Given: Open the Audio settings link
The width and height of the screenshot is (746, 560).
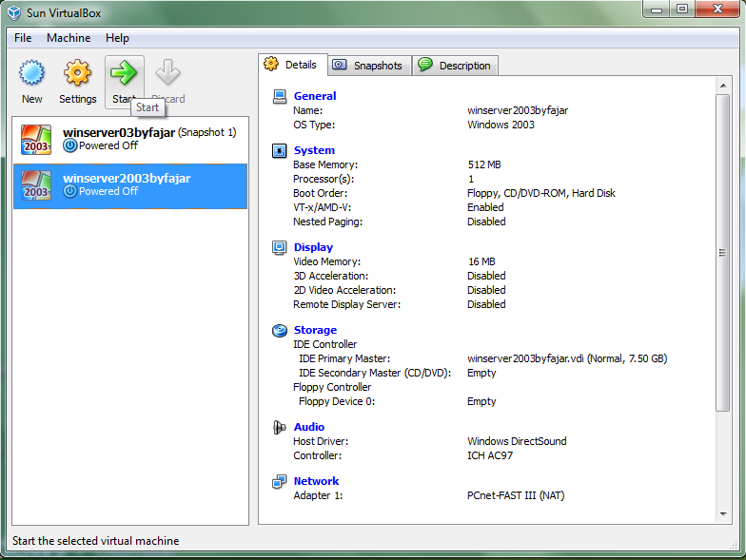Looking at the screenshot, I should click(308, 427).
